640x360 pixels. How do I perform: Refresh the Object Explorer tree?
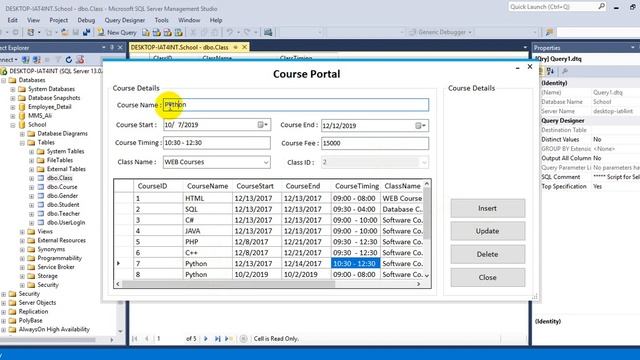click(x=69, y=60)
